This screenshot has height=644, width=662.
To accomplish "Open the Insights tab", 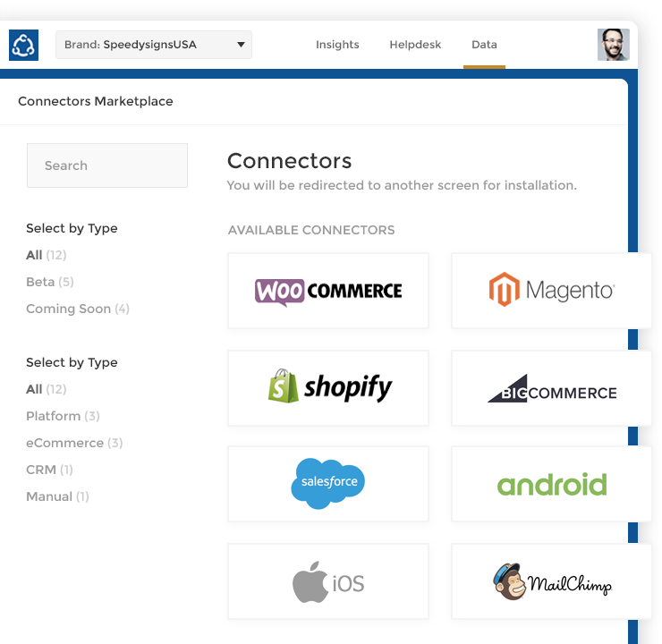I will coord(337,45).
